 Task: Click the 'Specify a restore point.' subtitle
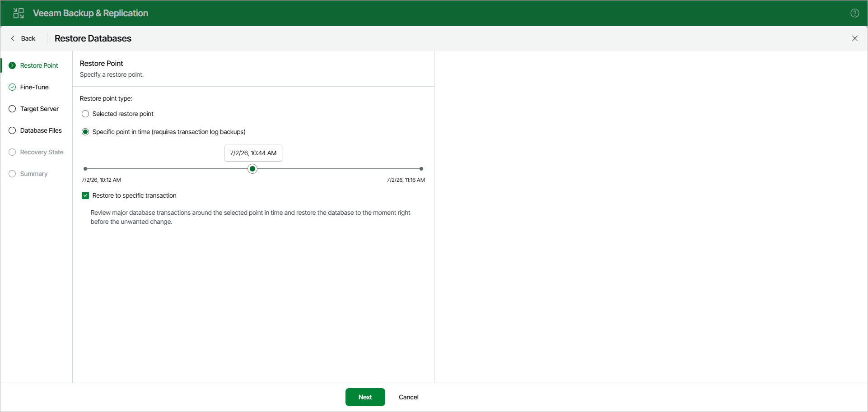tap(112, 74)
